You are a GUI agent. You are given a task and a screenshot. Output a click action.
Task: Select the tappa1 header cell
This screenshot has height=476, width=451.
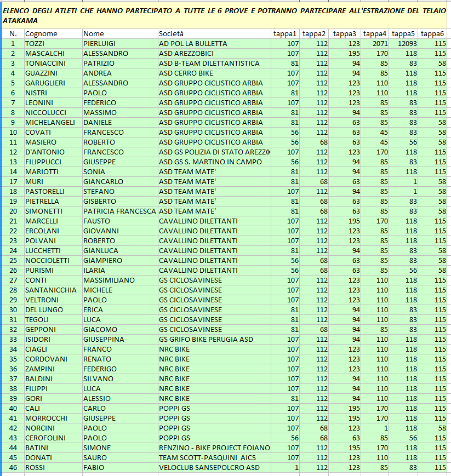[x=286, y=34]
